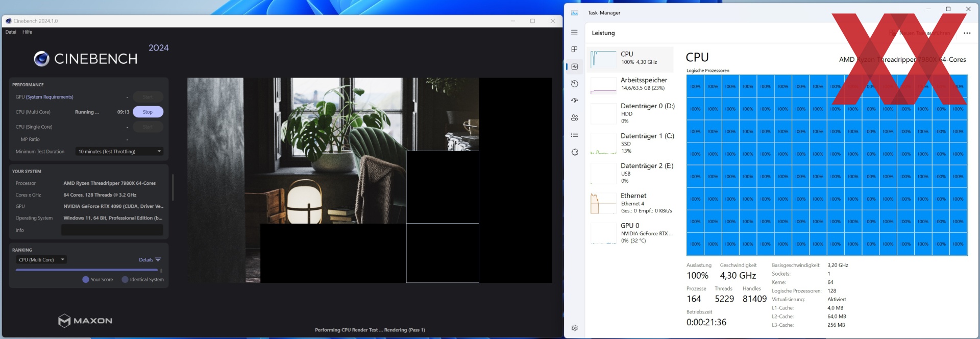Select Arbeitsspeicher performance entry
The width and height of the screenshot is (980, 339).
click(x=630, y=85)
